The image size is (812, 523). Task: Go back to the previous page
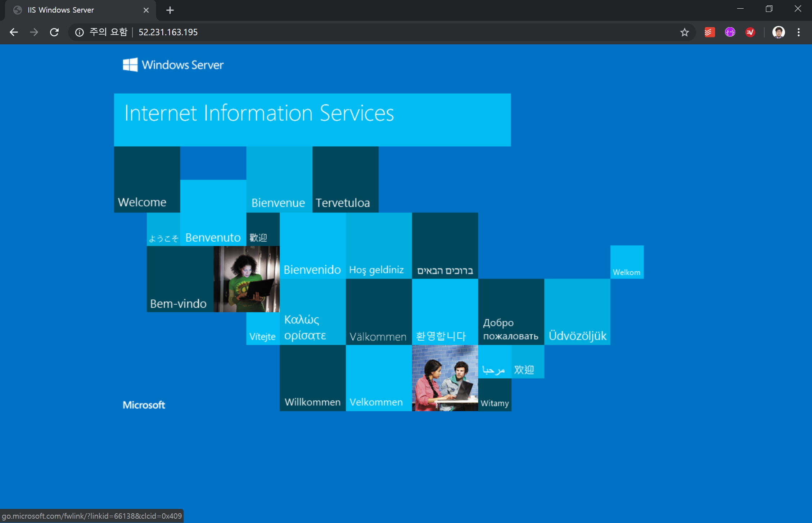tap(14, 32)
